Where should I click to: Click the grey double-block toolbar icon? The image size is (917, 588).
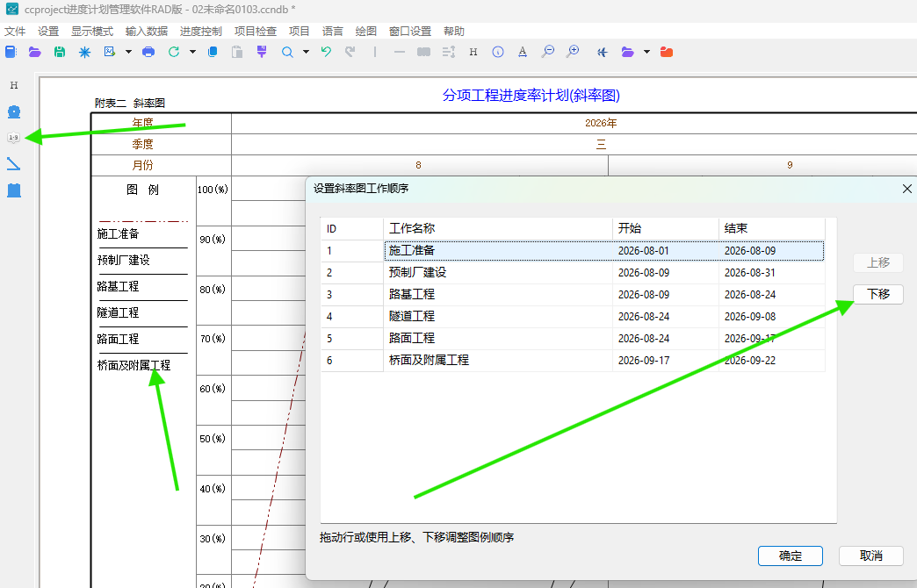pos(424,52)
